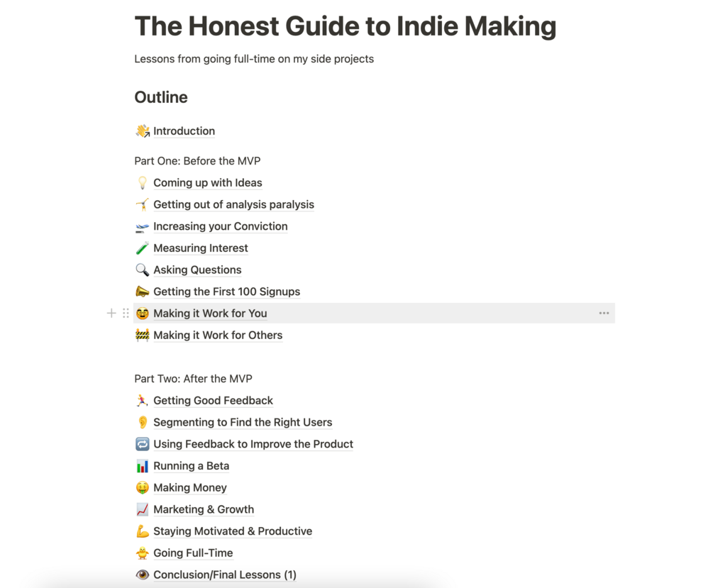Open Segmenting to Find the Right Users

pyautogui.click(x=243, y=423)
